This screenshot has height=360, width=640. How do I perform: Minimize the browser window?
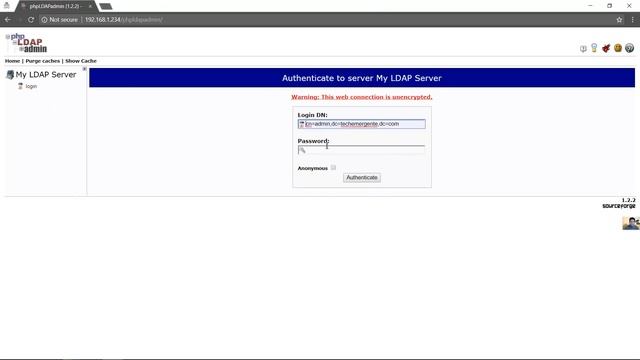click(590, 6)
